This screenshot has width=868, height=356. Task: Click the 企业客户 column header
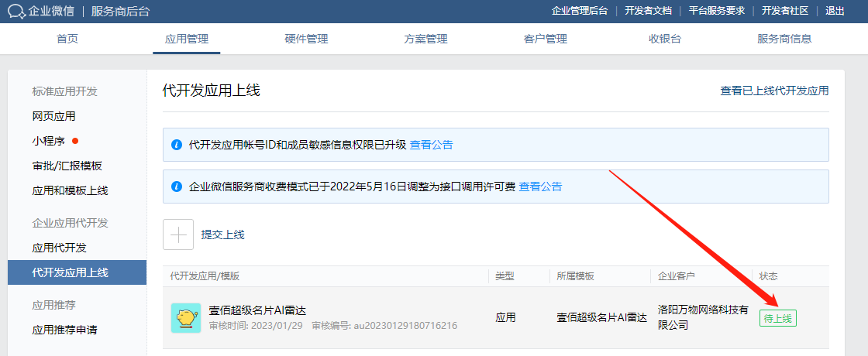pos(677,276)
